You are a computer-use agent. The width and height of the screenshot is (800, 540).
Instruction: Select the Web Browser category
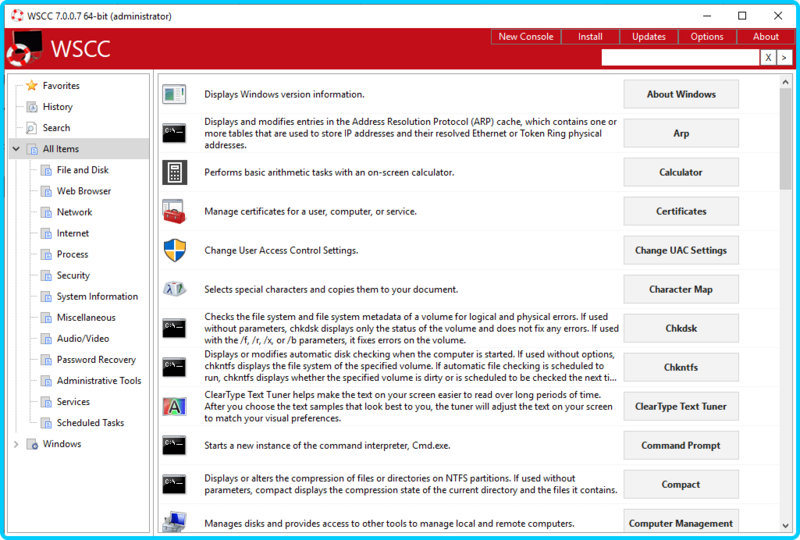(84, 191)
